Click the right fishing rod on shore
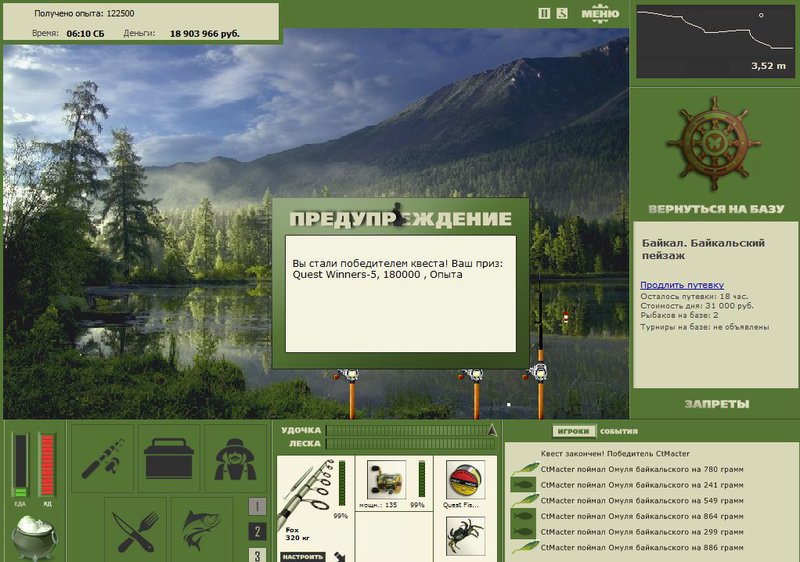This screenshot has width=800, height=562. pos(539,347)
